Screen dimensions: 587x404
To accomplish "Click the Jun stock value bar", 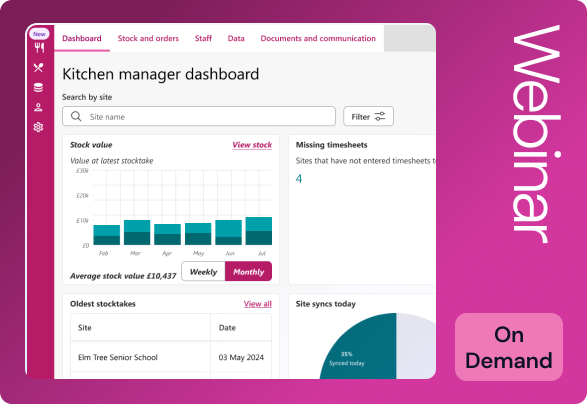I will pos(228,233).
